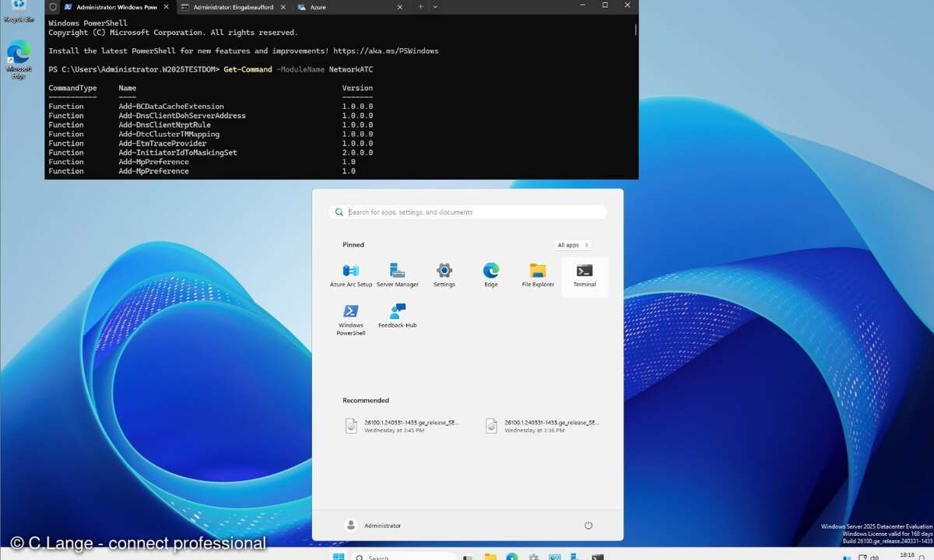This screenshot has width=934, height=560.
Task: Close the Azure terminal tab
Action: [x=399, y=7]
